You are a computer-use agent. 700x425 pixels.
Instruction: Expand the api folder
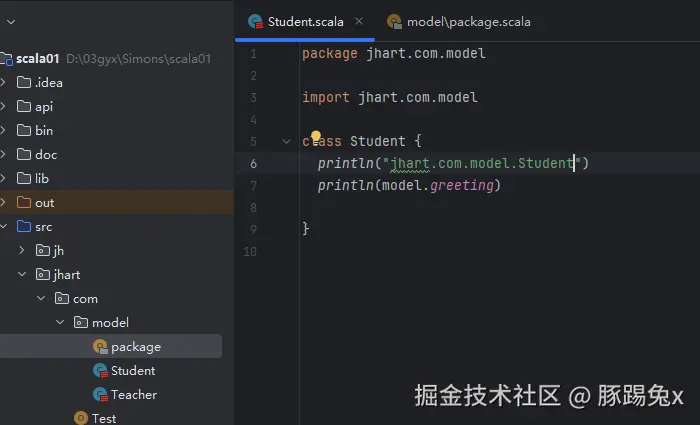click(x=4, y=106)
